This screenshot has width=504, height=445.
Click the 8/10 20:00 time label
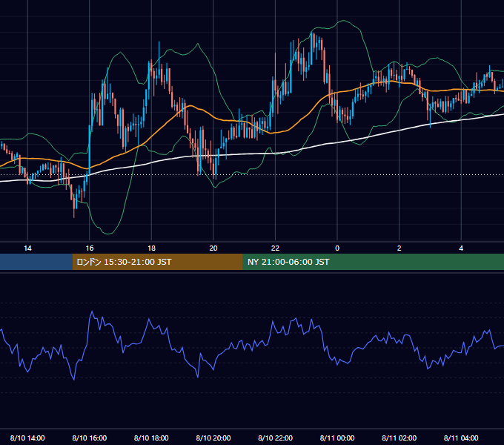tap(213, 438)
